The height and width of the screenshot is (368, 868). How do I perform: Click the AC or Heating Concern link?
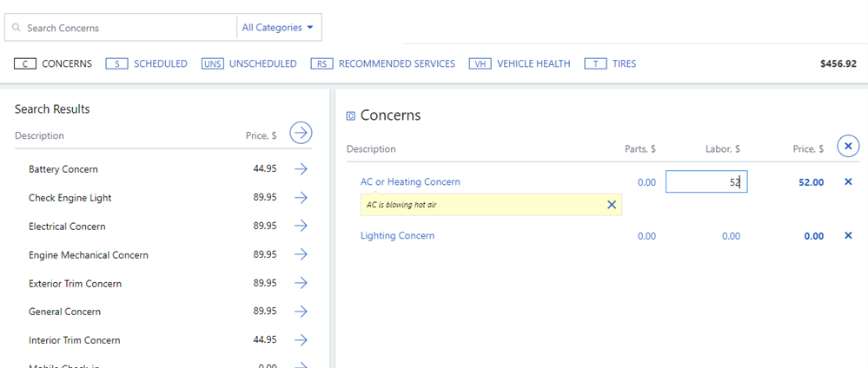(x=410, y=182)
